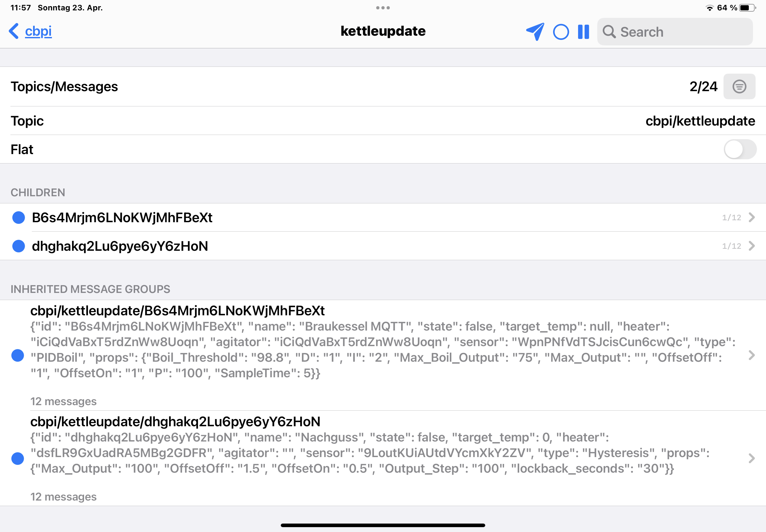This screenshot has width=766, height=532.
Task: Select the B6s4Mrjm6LNoKWjMhFBeXt child topic
Action: [122, 218]
